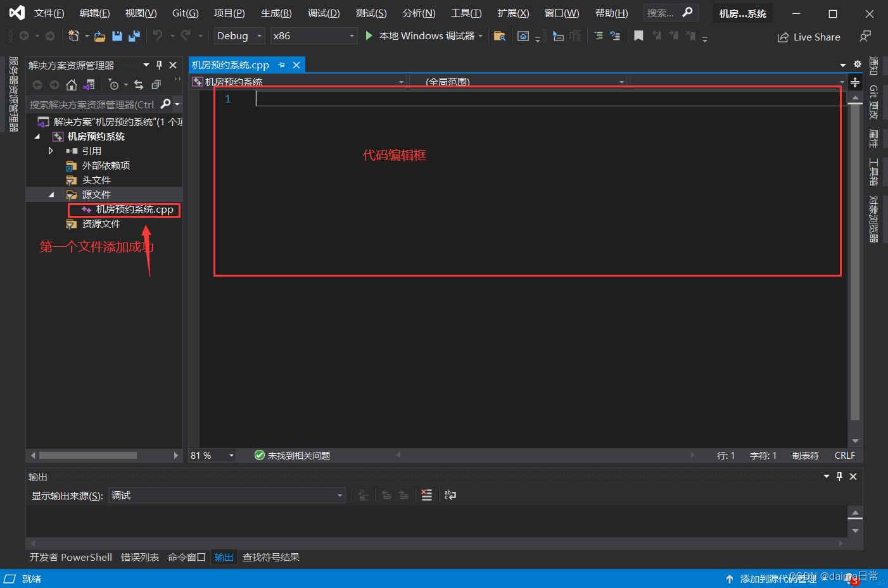
Task: Click the toolbar icon with a house in a frame
Action: (523, 36)
